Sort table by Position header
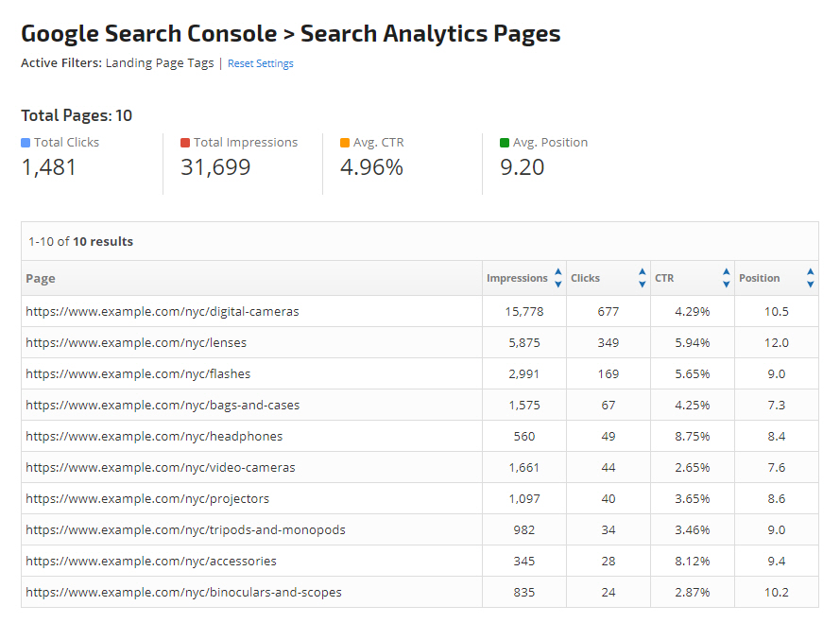Screen dimensions: 840x623 759,278
